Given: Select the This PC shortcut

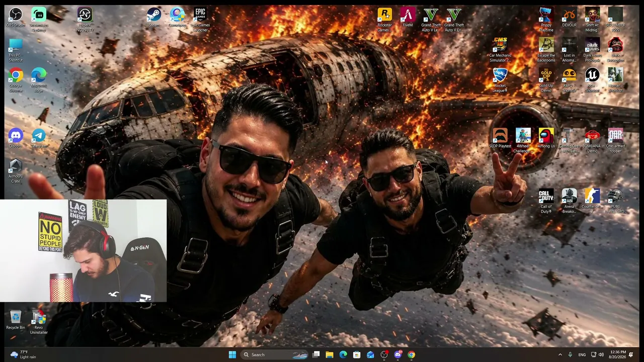Looking at the screenshot, I should [x=16, y=50].
